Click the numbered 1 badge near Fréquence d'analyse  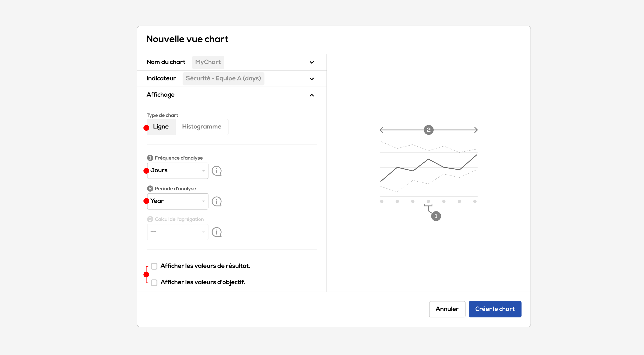point(150,158)
